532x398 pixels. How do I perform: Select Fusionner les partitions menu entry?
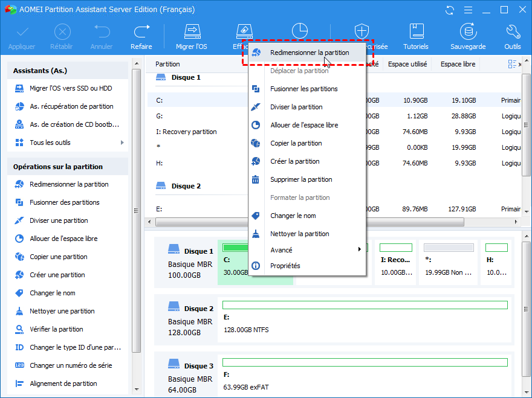(307, 89)
